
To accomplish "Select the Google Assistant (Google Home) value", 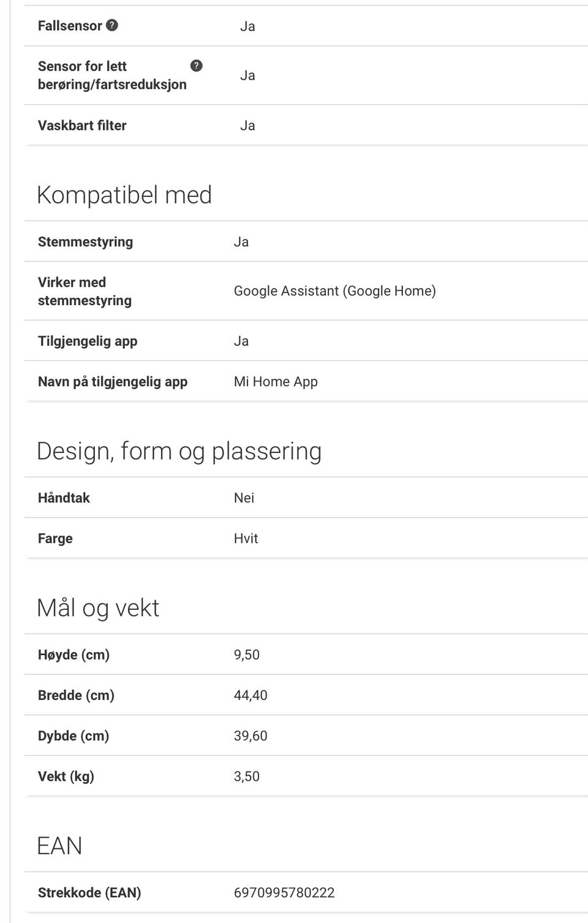I will [x=334, y=291].
